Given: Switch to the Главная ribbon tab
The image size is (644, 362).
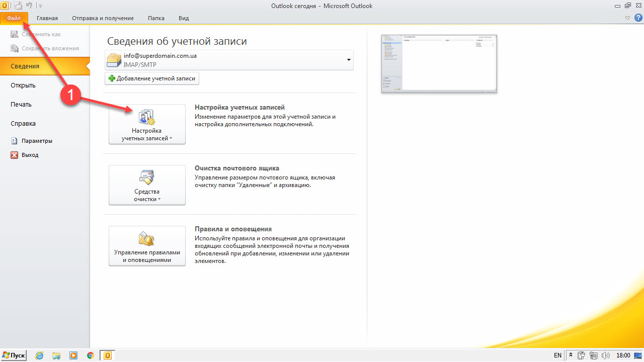Looking at the screenshot, I should 47,18.
